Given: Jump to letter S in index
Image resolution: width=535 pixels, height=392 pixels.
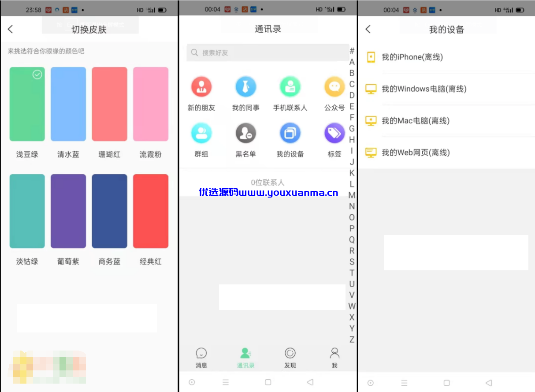Looking at the screenshot, I should tap(352, 262).
